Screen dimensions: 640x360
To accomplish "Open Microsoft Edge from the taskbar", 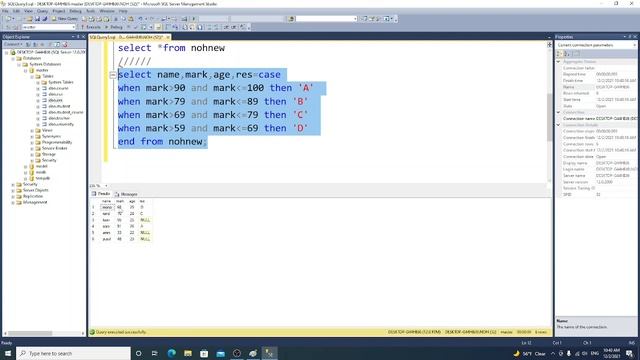I will click(171, 353).
